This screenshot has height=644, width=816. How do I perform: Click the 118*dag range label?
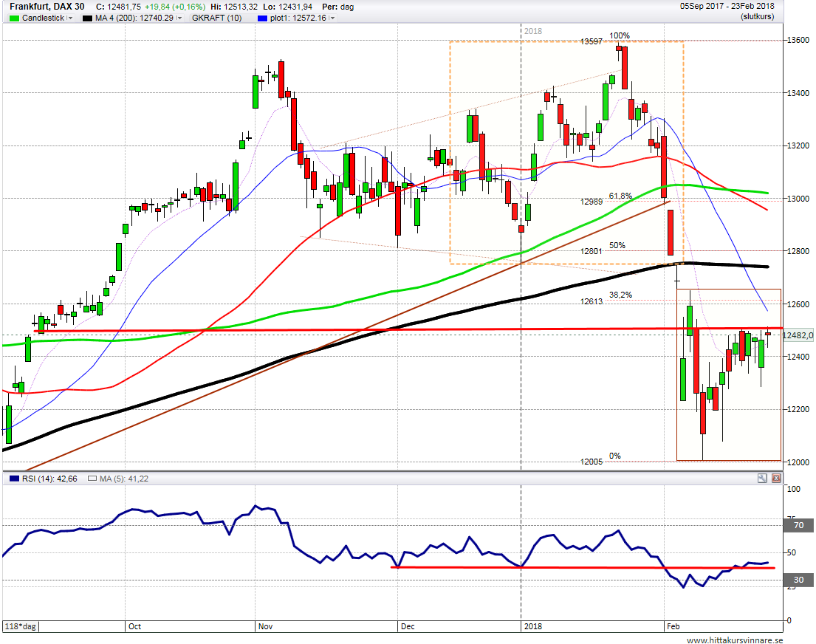[20, 626]
